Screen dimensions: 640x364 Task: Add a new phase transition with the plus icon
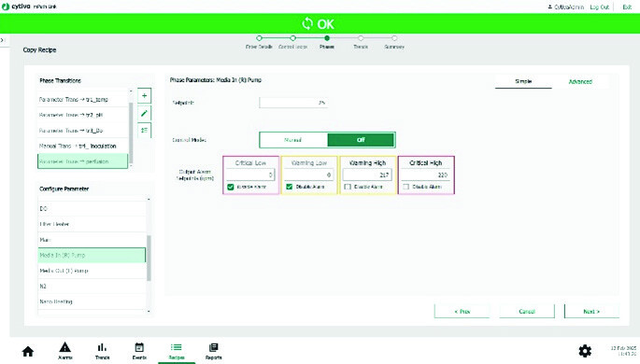pyautogui.click(x=144, y=96)
